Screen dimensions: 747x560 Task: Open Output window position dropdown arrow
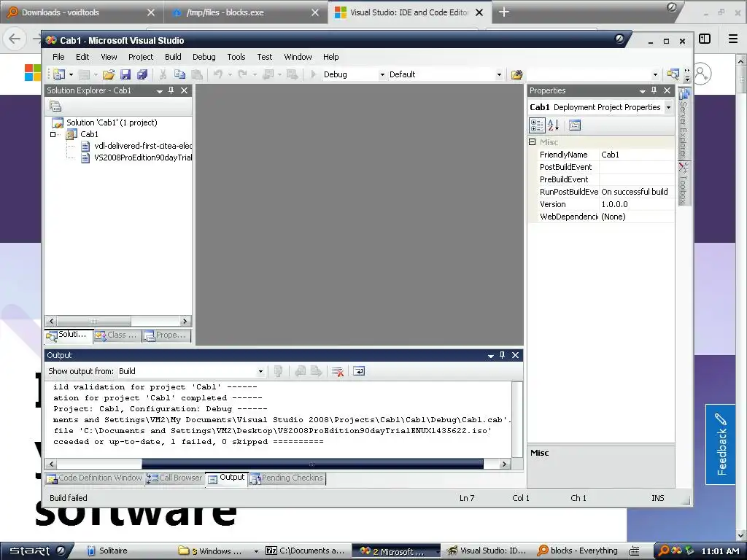pos(491,356)
